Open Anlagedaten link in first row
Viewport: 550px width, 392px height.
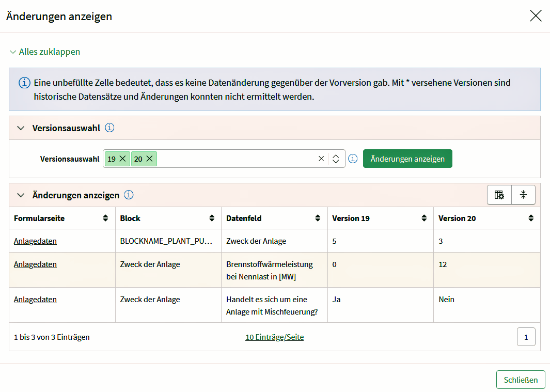35,241
